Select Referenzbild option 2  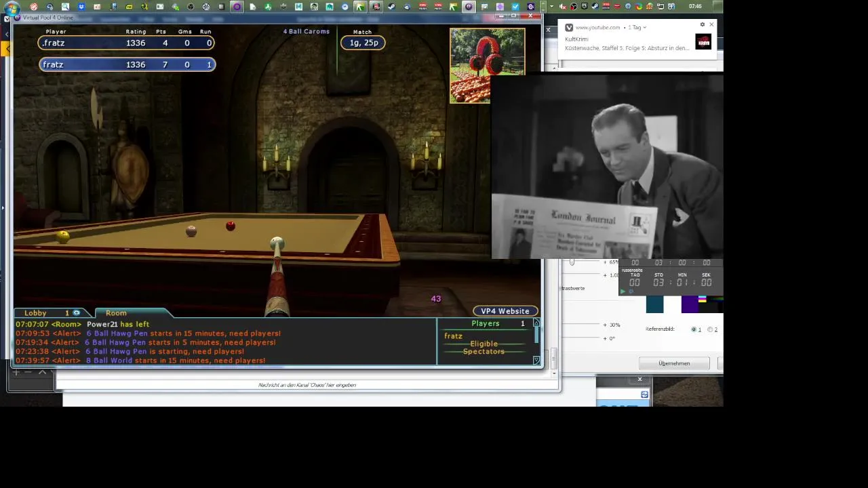click(710, 329)
